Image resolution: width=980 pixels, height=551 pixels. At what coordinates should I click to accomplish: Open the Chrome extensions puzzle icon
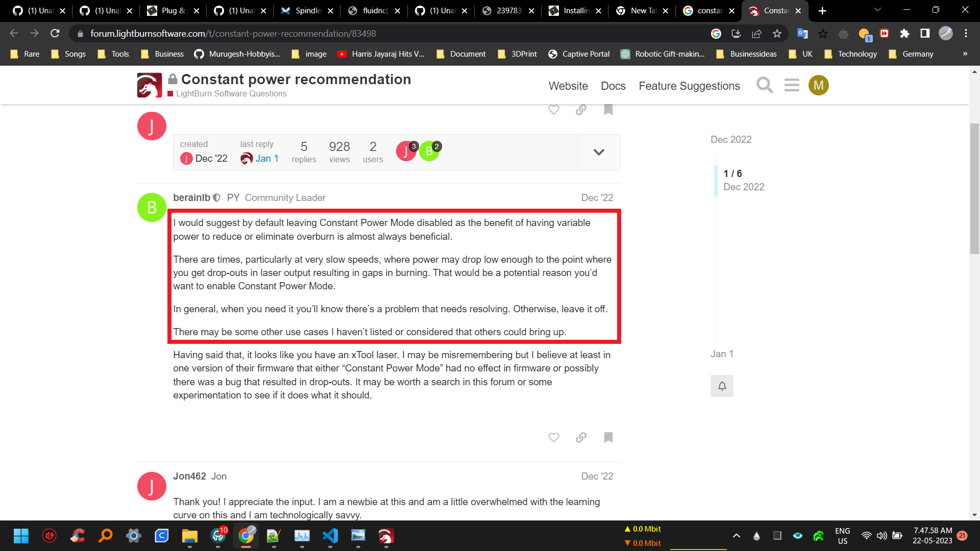pos(904,34)
